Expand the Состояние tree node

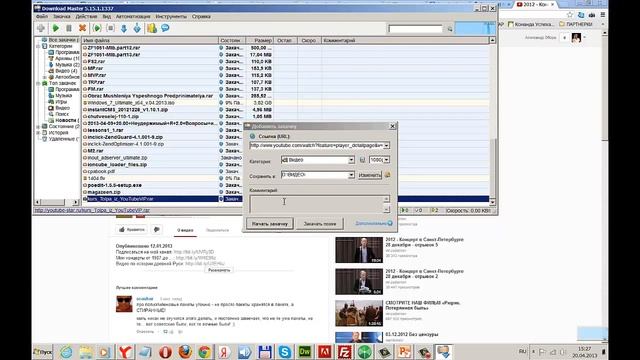pyautogui.click(x=38, y=127)
